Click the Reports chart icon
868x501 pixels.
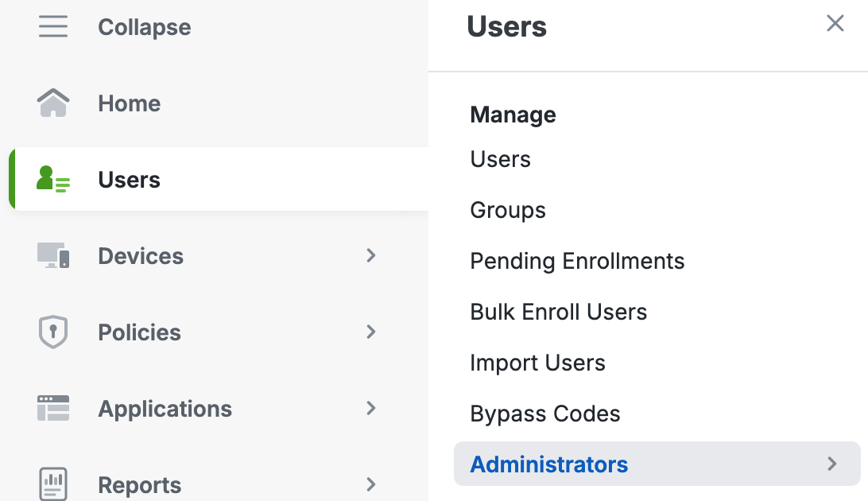click(53, 484)
